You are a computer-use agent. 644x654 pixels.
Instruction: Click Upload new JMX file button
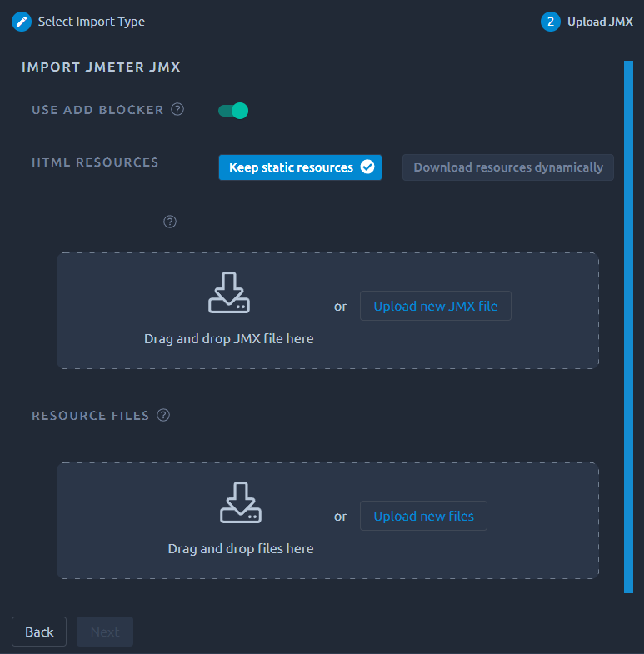[x=436, y=306]
